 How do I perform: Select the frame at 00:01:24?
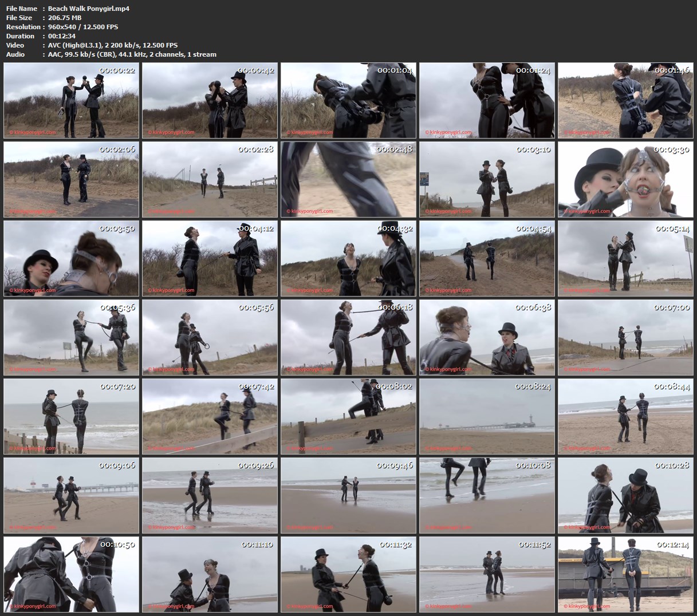click(487, 100)
